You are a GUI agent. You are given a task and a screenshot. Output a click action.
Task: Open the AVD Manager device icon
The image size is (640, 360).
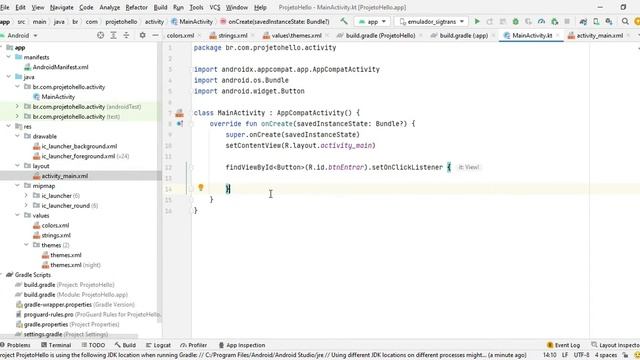(596, 22)
